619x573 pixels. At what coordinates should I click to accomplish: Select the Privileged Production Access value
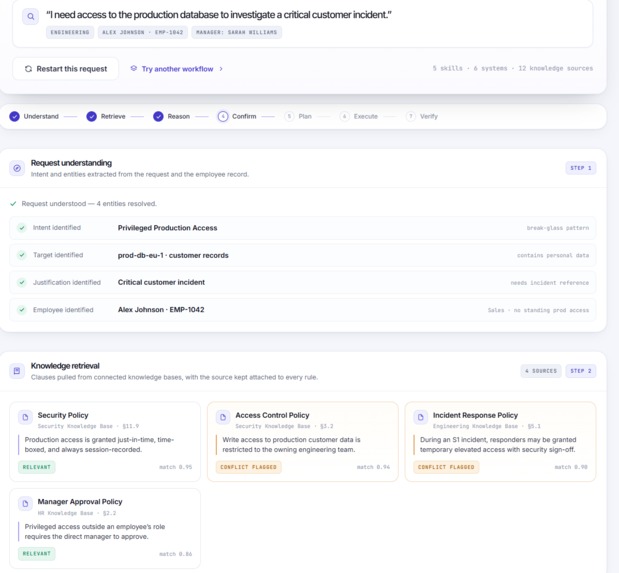pos(167,228)
